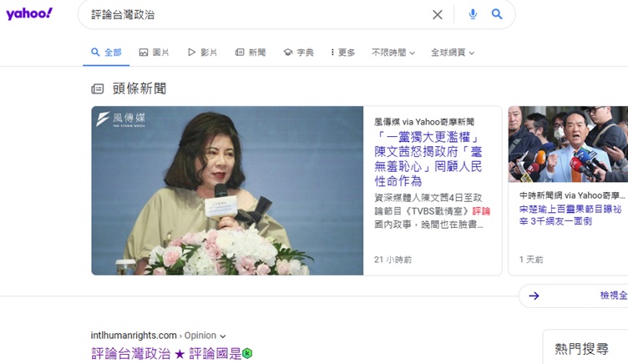628x364 pixels.
Task: Open the 字典 dictionary tab
Action: (x=298, y=53)
